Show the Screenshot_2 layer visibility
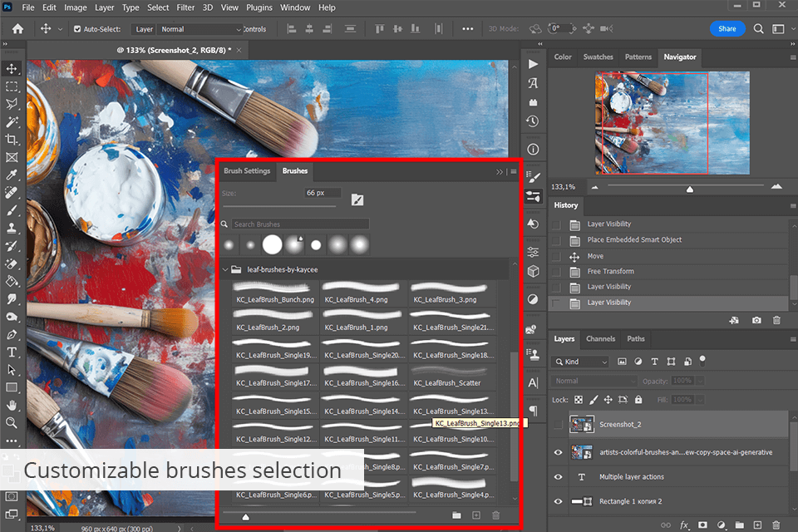798x532 pixels. pos(558,425)
